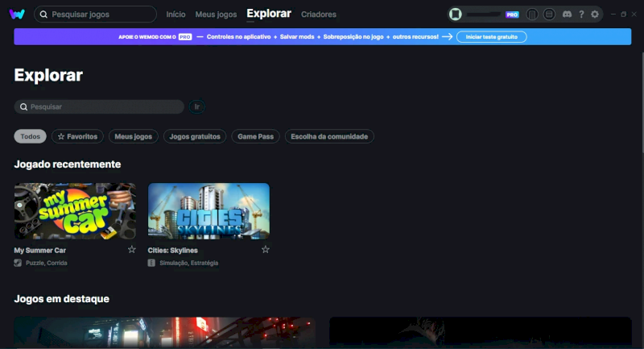Click the Puzzle, Corrida genre text
The image size is (644, 349).
coord(47,263)
